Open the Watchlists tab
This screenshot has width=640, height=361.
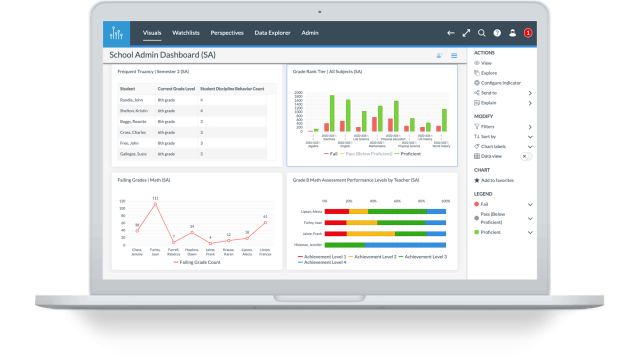tap(186, 33)
